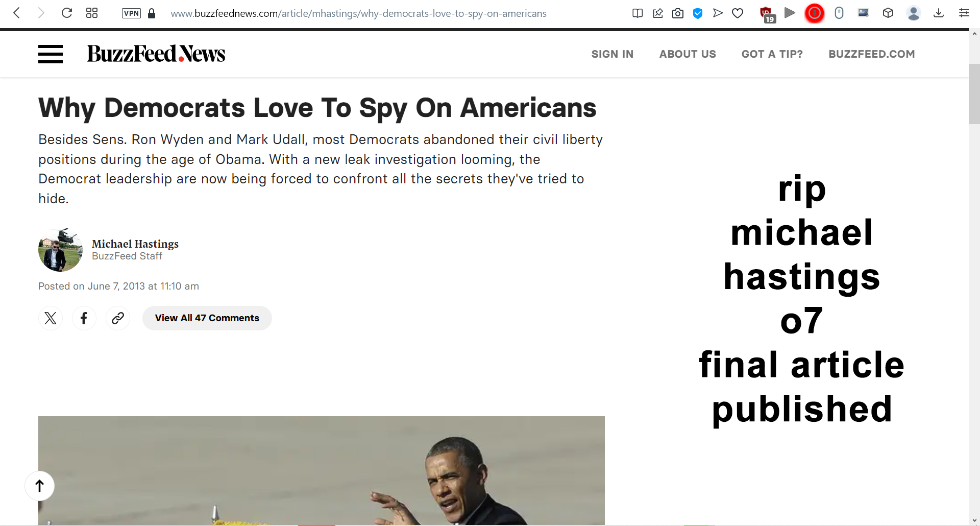Screen dimensions: 980x526
Task: Share article on X
Action: tap(51, 318)
